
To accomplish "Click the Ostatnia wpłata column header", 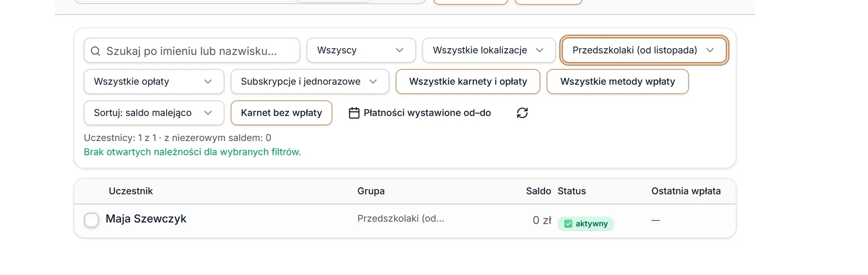I will coord(686,191).
